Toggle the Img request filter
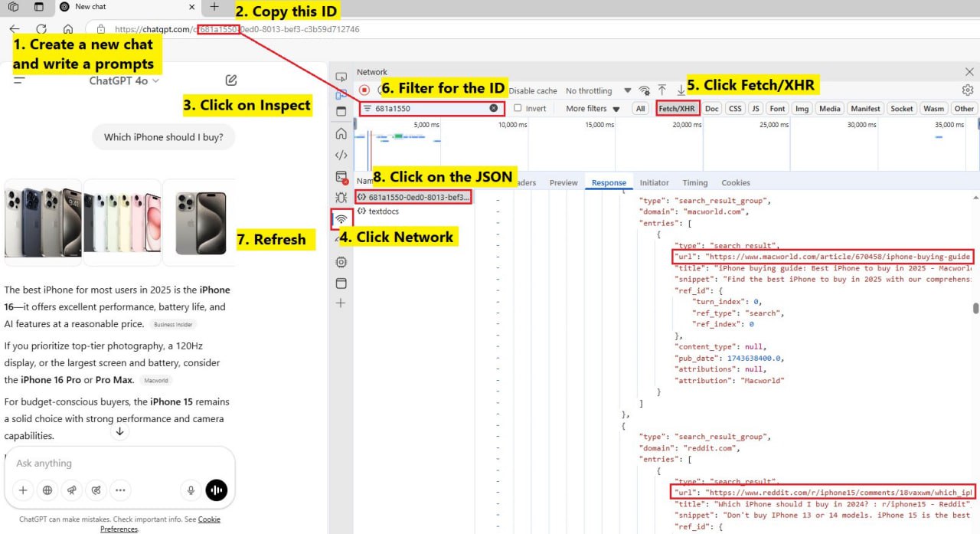Viewport: 980px width, 534px height. point(802,109)
